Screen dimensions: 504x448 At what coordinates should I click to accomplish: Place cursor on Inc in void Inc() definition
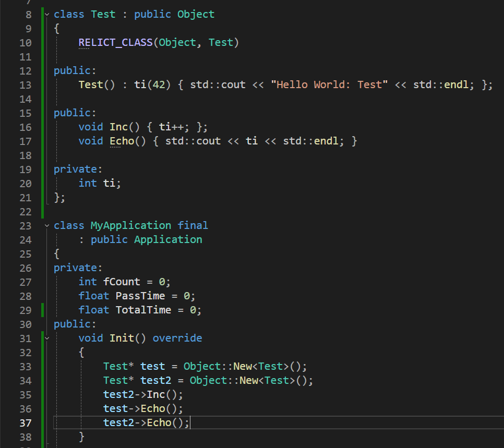coord(118,127)
